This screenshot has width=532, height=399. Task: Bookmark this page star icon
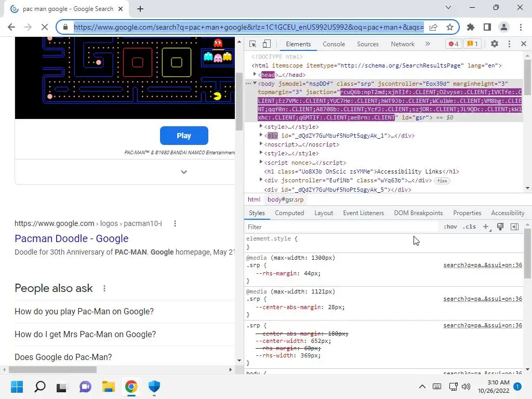click(450, 27)
